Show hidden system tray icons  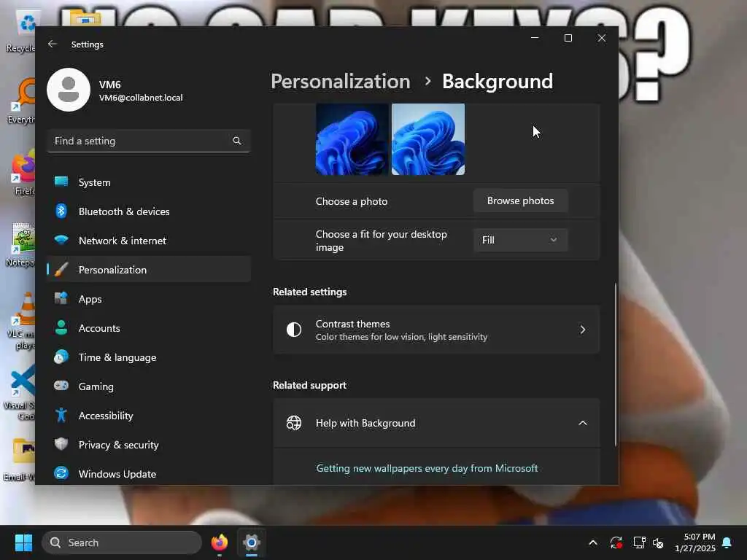coord(593,542)
